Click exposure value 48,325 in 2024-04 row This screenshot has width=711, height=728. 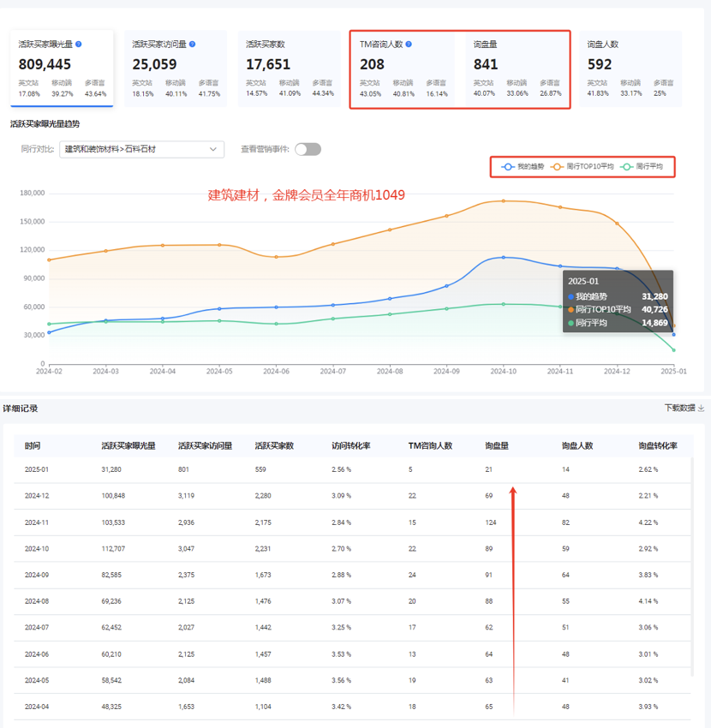[111, 707]
